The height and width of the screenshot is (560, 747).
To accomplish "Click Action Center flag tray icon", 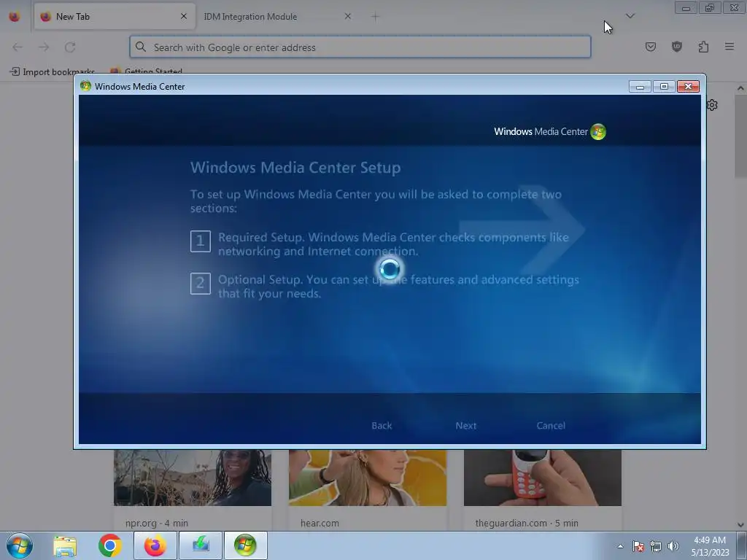I will (638, 546).
